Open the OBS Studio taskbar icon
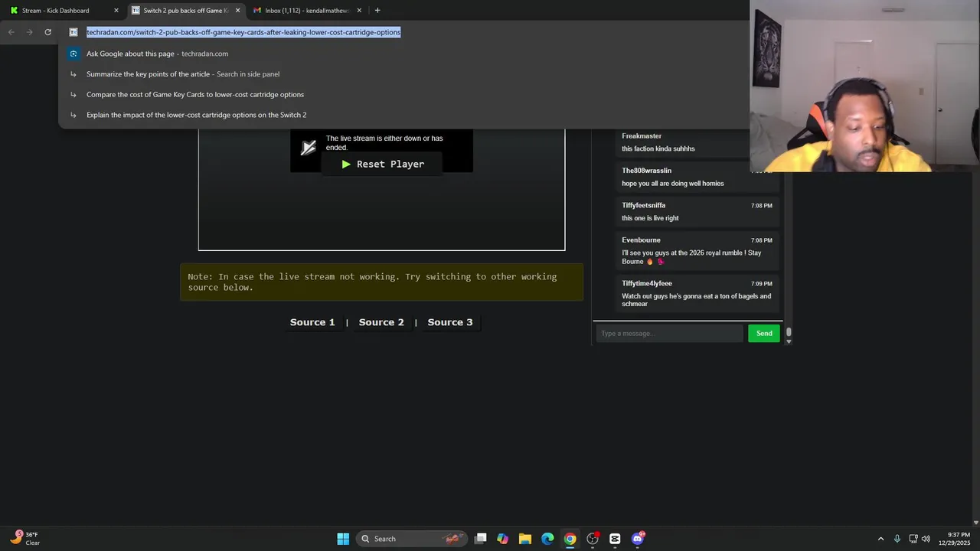980x551 pixels. [593, 539]
